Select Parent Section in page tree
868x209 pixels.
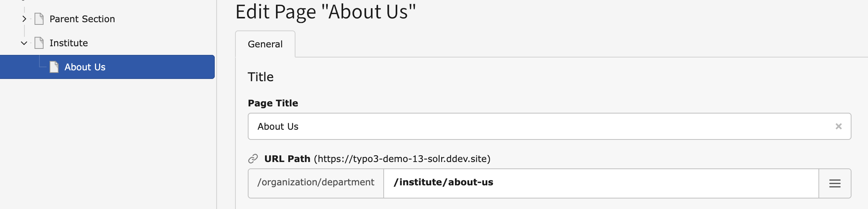coord(82,19)
